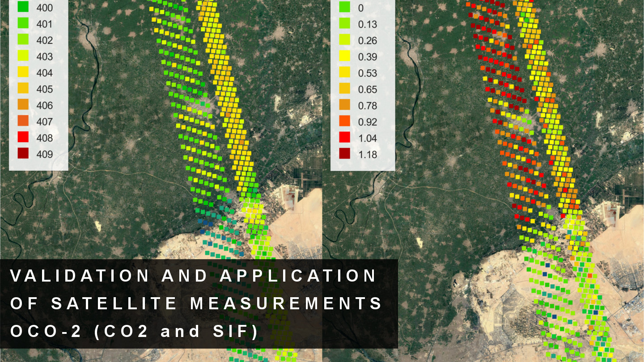Click the legend value text 409
Screen dimensions: 644x362
[45, 155]
